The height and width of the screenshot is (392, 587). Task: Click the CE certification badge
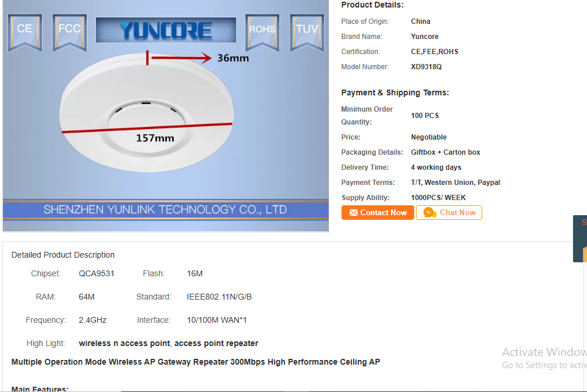pyautogui.click(x=24, y=33)
